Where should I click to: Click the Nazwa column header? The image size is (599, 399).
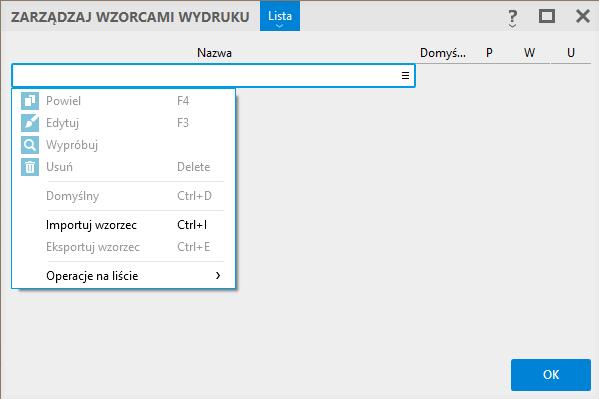click(x=214, y=53)
